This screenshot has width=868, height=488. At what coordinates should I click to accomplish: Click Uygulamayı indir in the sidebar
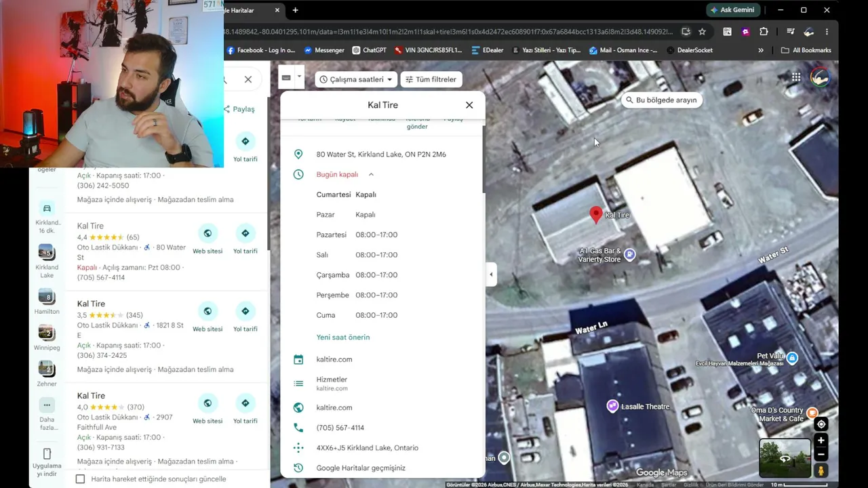pos(47,462)
